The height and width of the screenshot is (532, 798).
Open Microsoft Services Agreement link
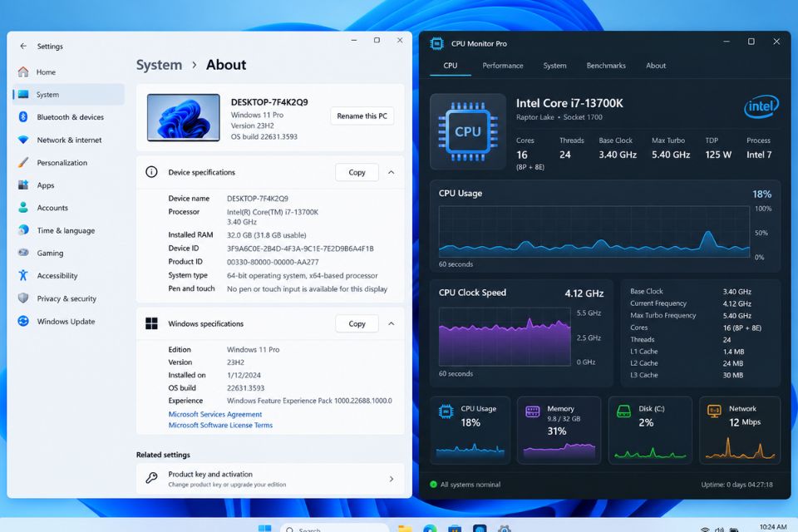(214, 415)
